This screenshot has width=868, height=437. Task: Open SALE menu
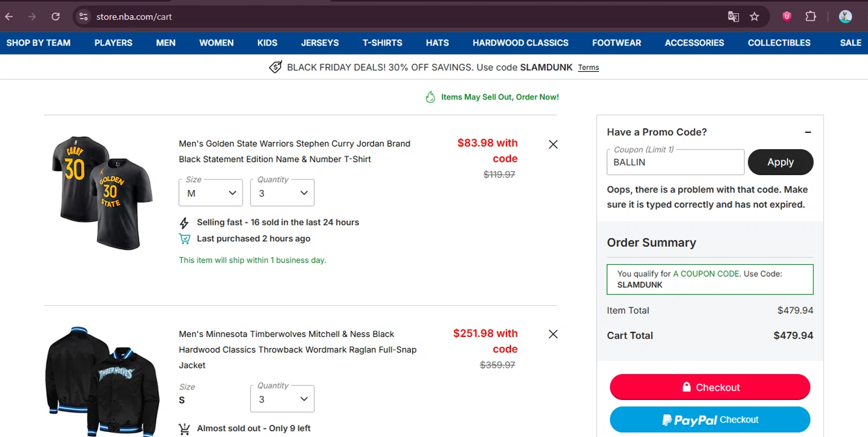(x=851, y=43)
